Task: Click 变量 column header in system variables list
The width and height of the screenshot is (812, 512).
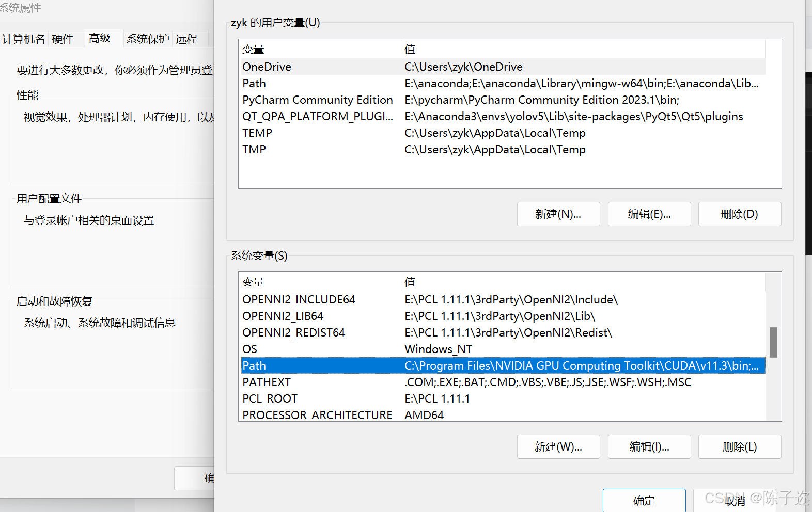Action: pos(320,282)
